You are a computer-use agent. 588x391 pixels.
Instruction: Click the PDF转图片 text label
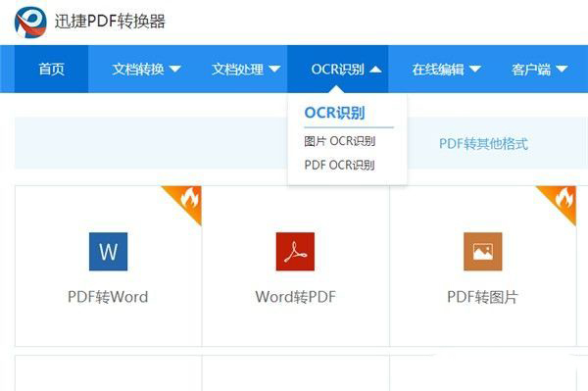482,297
